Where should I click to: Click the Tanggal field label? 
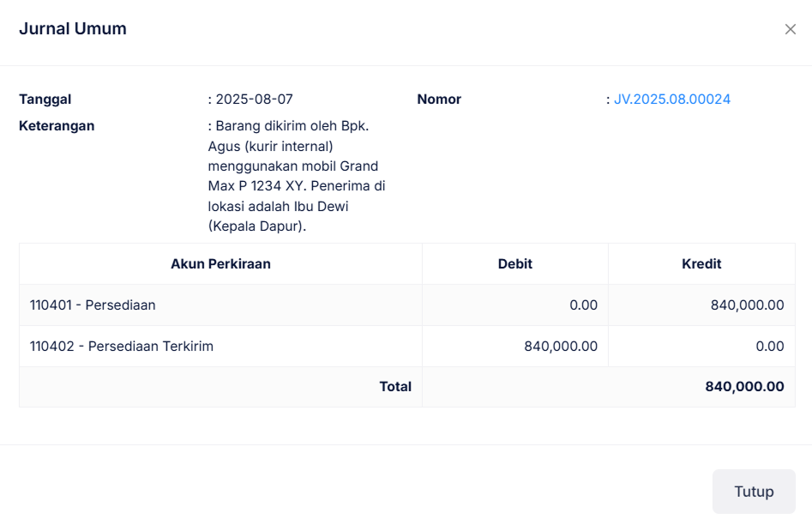pos(45,100)
